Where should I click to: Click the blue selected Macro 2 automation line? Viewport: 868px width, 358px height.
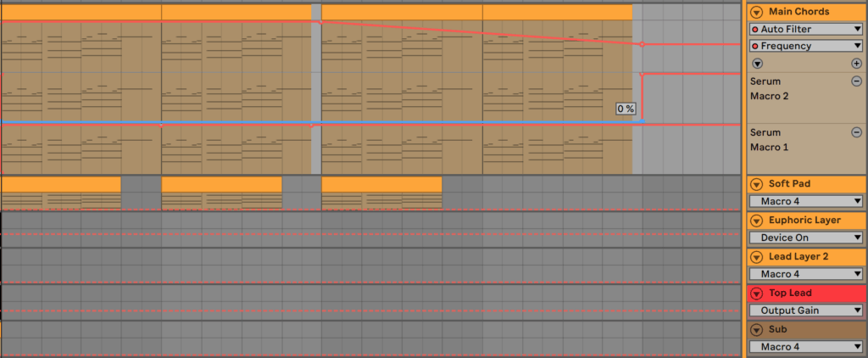tap(321, 121)
